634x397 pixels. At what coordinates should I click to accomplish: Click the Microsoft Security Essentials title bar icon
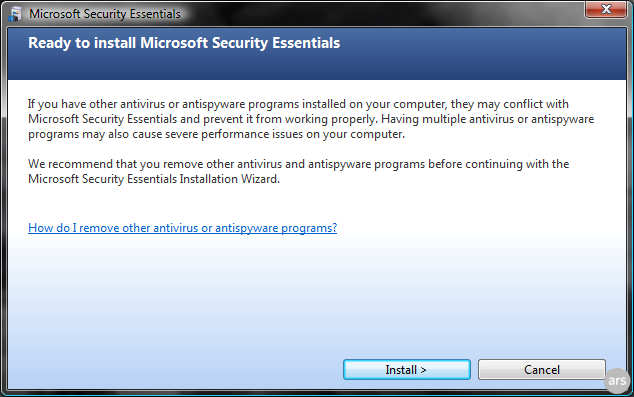[15, 13]
